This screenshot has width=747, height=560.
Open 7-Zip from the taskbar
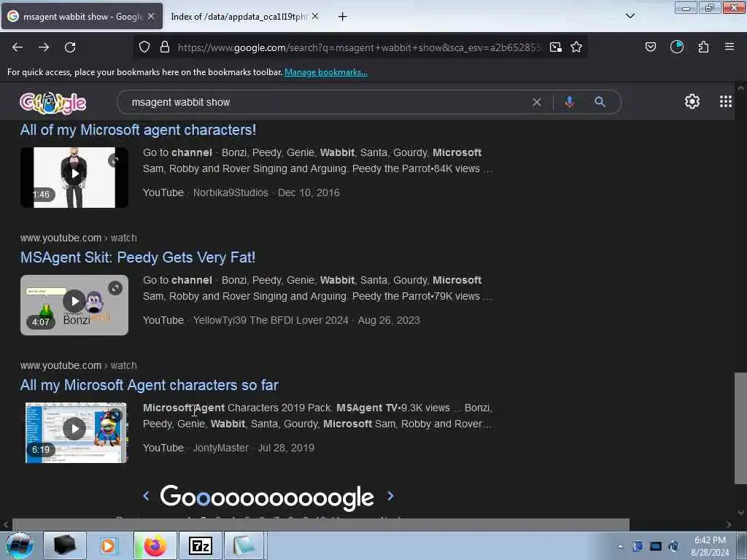[x=200, y=545]
